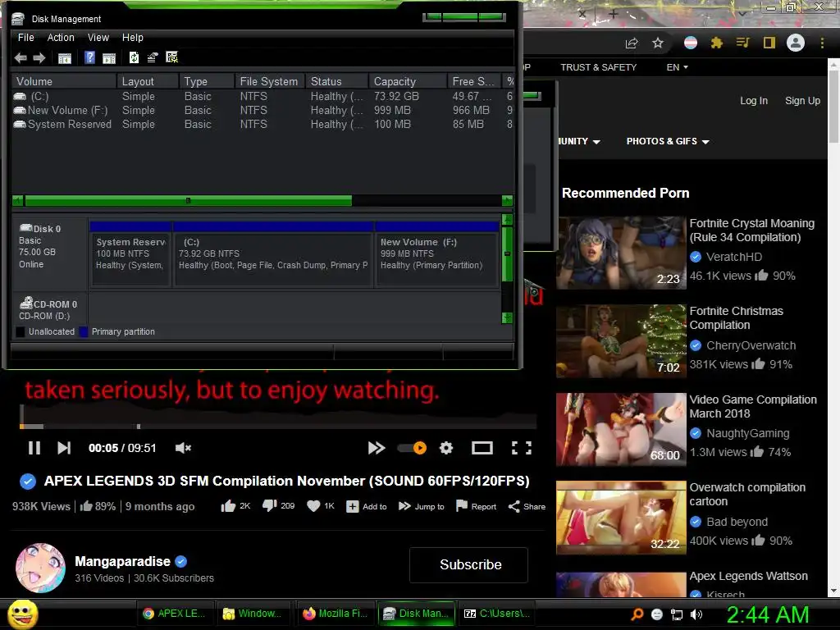The height and width of the screenshot is (630, 840).
Task: Click the File System column header
Action: (270, 81)
